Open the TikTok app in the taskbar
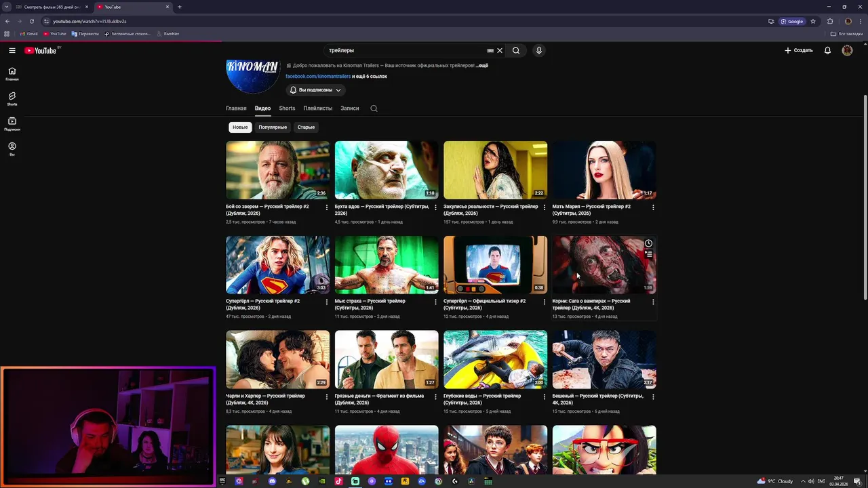The height and width of the screenshot is (488, 868). [x=338, y=481]
